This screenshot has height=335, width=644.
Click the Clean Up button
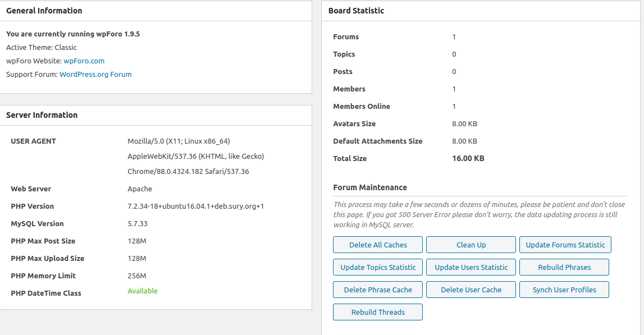pos(471,245)
